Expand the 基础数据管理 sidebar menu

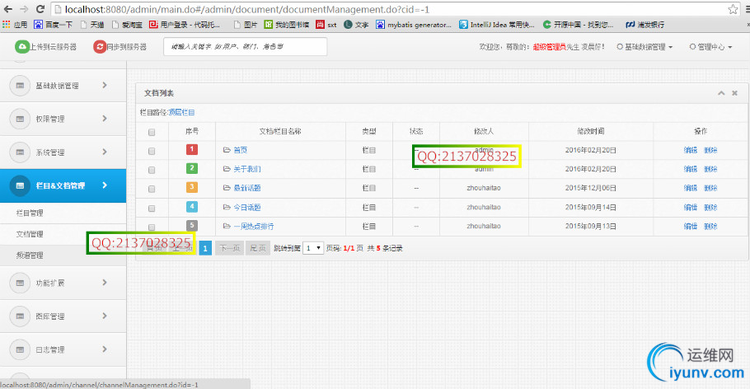105,85
